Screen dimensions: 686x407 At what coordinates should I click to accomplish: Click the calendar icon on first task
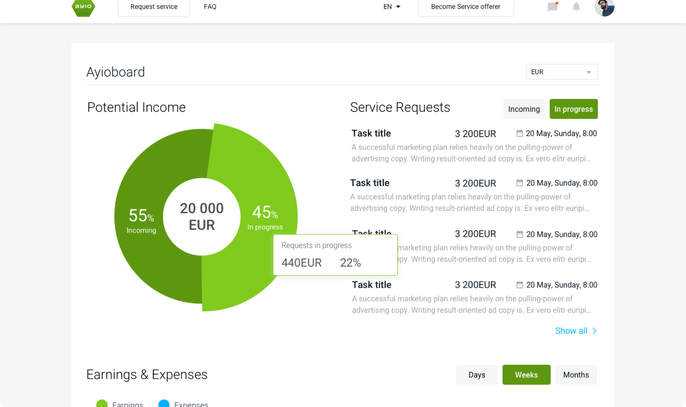pos(519,133)
